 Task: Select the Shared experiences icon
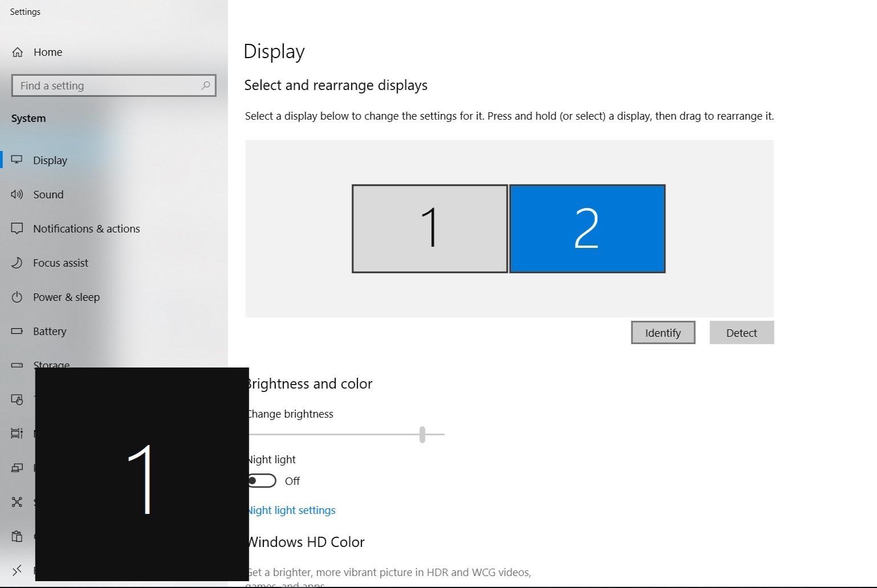coord(17,502)
